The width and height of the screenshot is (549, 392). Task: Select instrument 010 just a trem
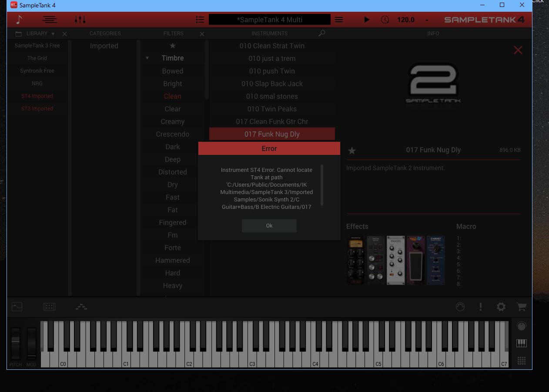pyautogui.click(x=272, y=58)
